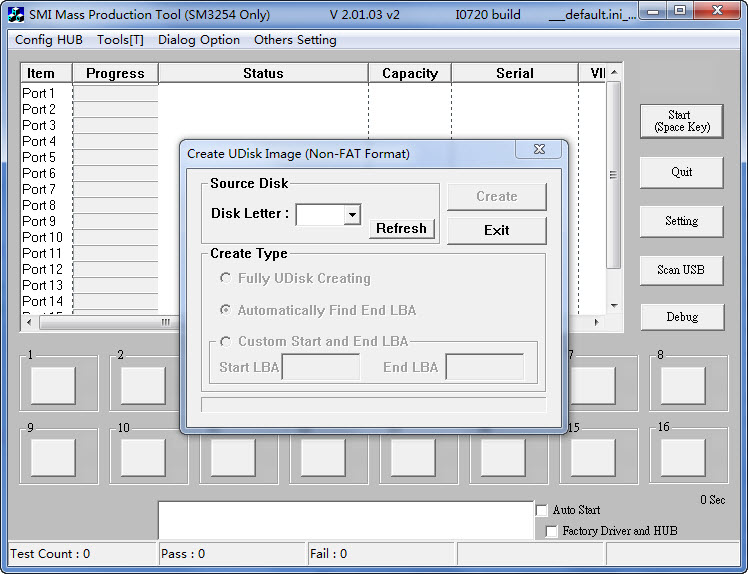Viewport: 748px width, 574px height.
Task: Enable Factory Driver and HUB checkbox
Action: 551,531
